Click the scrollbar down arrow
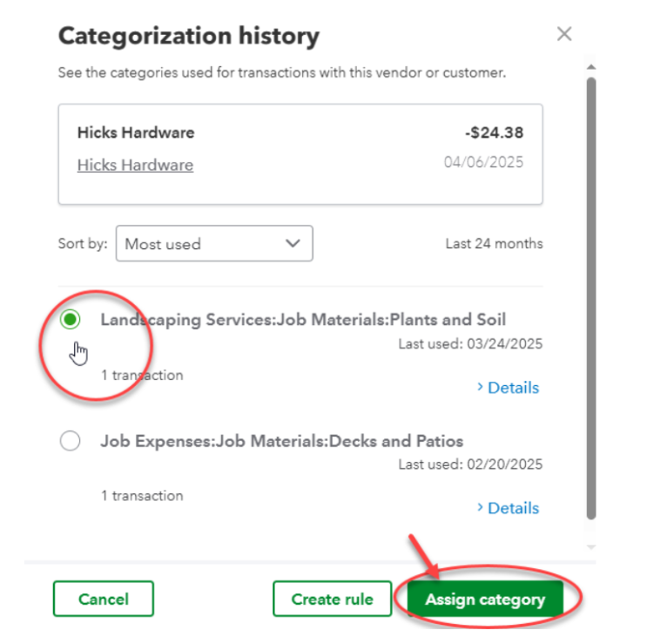This screenshot has height=644, width=647. [x=591, y=547]
